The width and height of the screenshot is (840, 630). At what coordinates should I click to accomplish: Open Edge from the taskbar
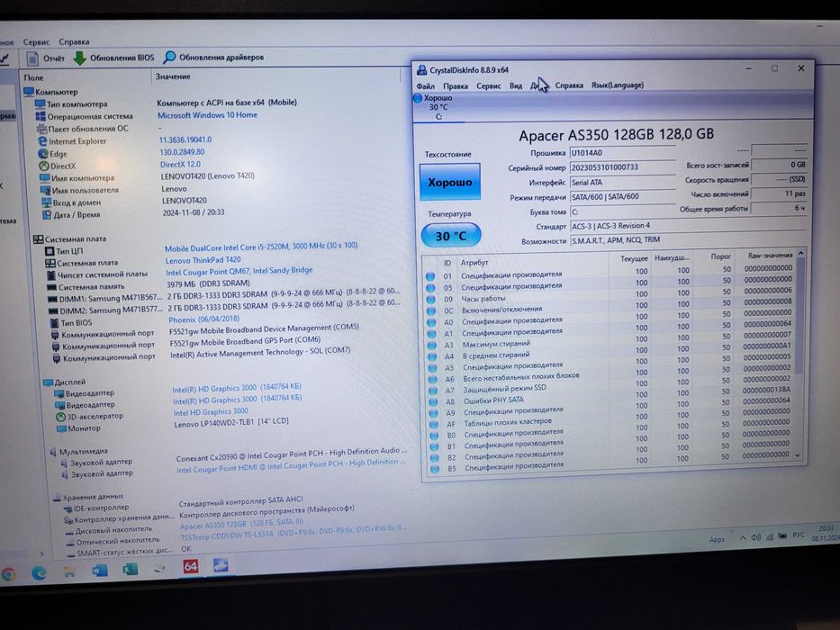tap(39, 572)
